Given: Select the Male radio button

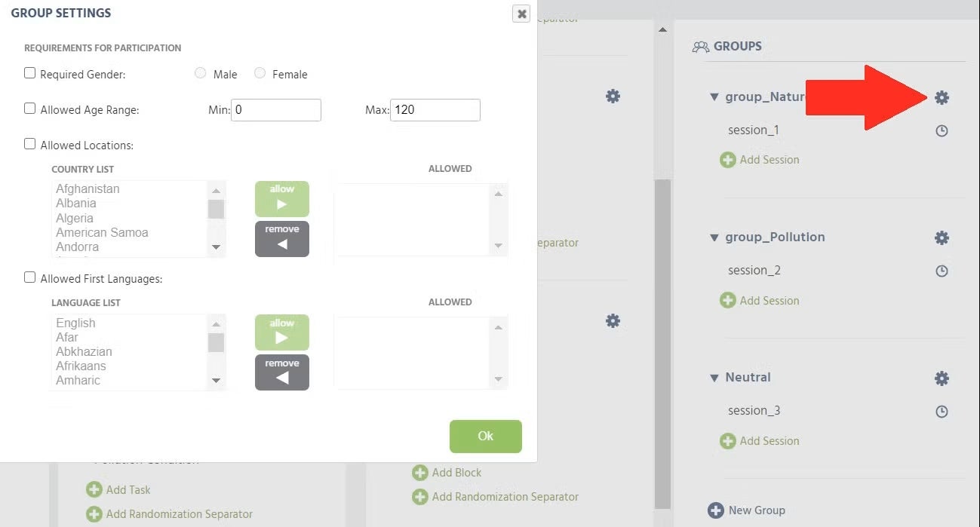Looking at the screenshot, I should (x=200, y=73).
